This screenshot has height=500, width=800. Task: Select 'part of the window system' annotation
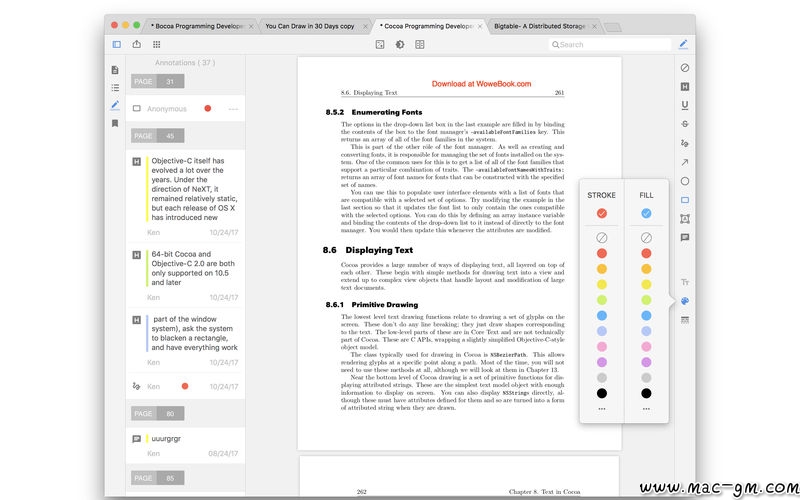pos(185,340)
